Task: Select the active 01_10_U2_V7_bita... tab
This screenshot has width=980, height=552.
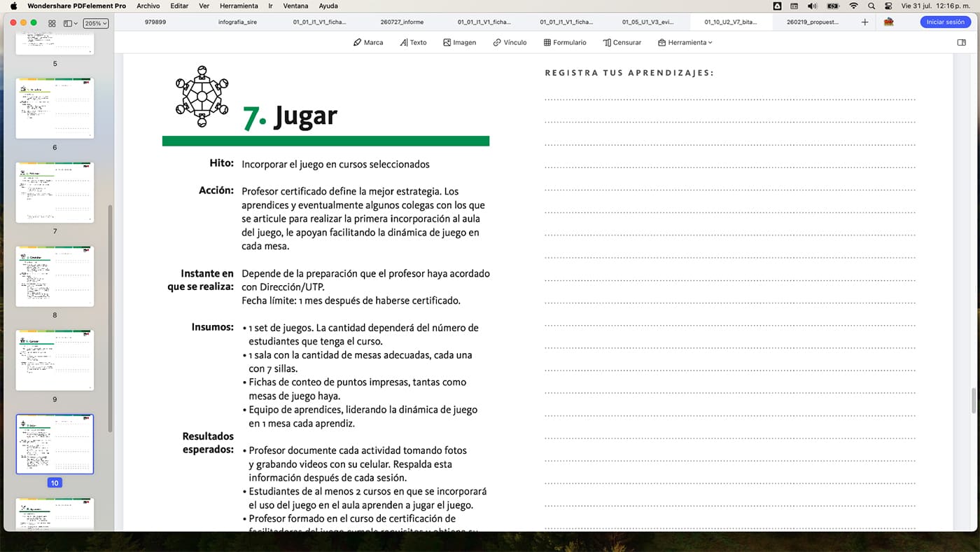Action: tap(731, 22)
